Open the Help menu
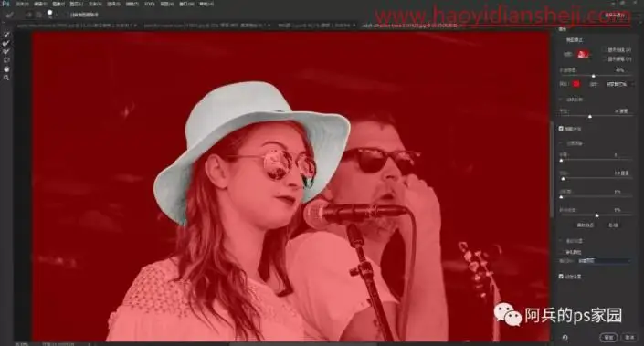 click(x=206, y=4)
